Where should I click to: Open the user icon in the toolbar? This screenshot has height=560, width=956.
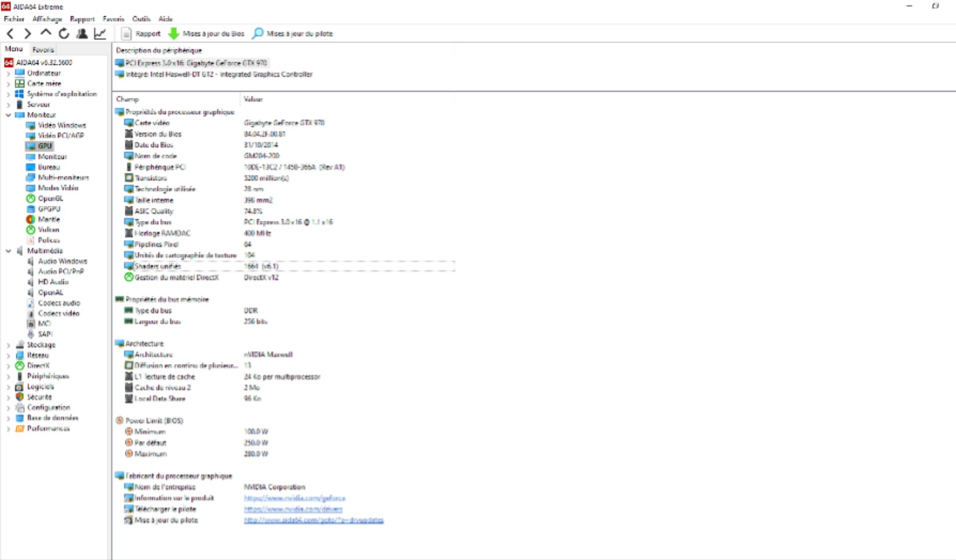[82, 34]
